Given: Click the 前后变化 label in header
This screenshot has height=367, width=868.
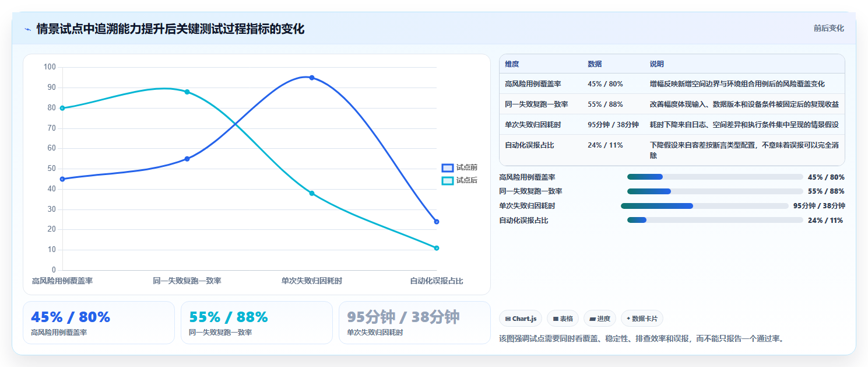Looking at the screenshot, I should click(829, 28).
